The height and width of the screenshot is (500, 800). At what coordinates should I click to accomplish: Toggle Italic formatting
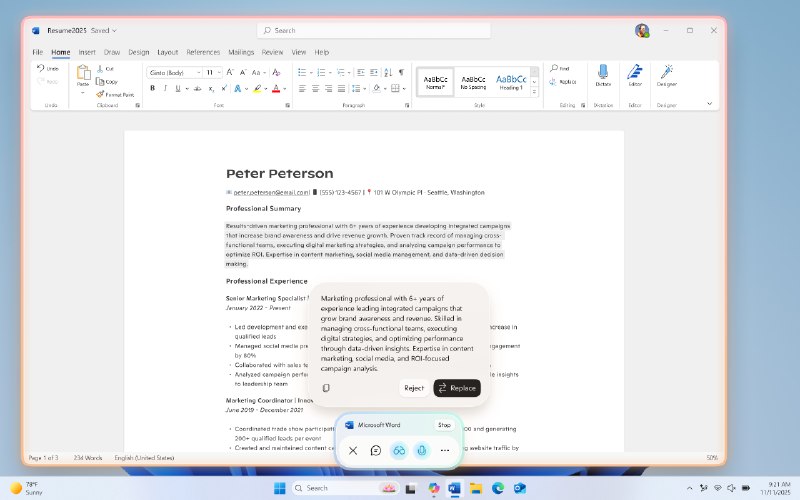(165, 88)
